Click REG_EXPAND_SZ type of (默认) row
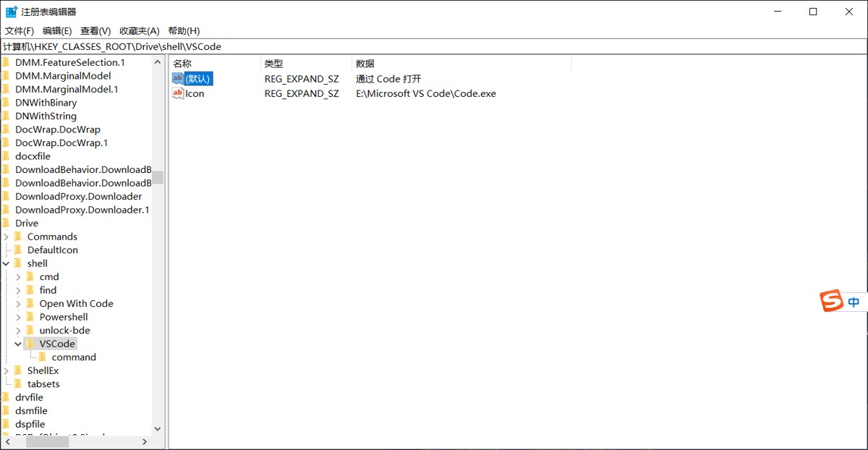This screenshot has width=868, height=450. point(302,79)
